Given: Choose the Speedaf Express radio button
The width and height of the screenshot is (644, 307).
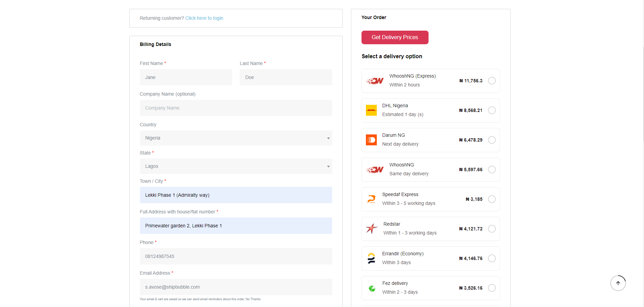Looking at the screenshot, I should point(492,199).
